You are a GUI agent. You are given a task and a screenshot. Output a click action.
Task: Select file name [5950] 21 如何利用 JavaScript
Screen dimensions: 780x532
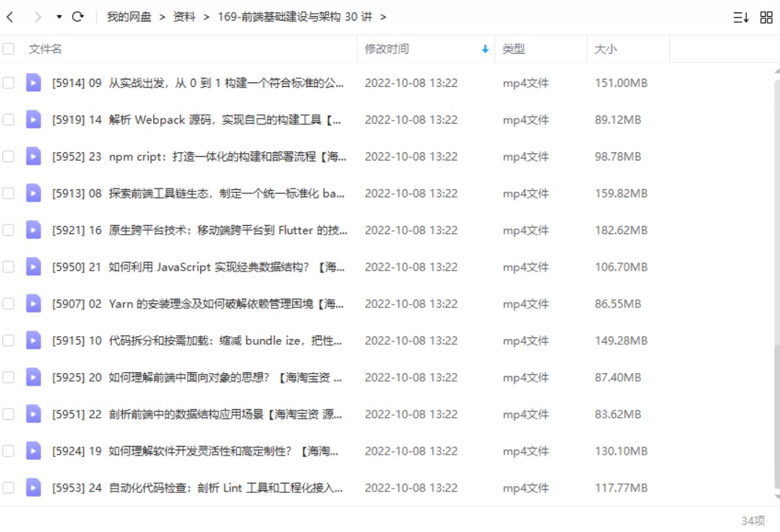click(198, 267)
